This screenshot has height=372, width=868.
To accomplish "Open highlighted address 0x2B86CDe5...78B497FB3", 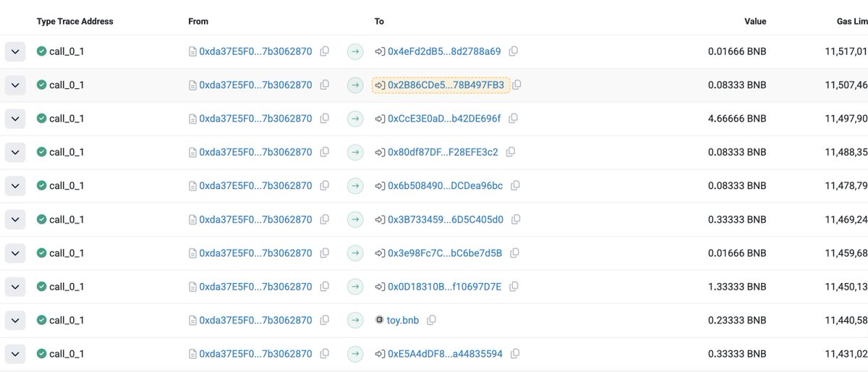I will [x=446, y=85].
